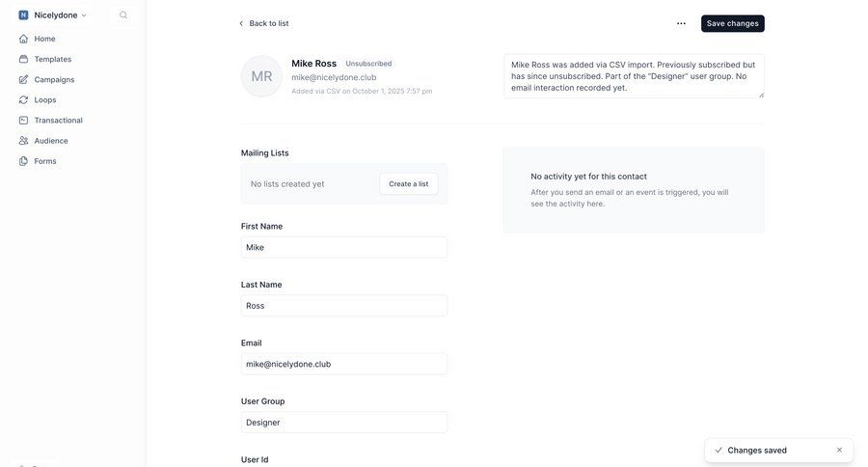The image size is (868, 467).
Task: Click the Transactional icon in the sidebar
Action: click(23, 121)
